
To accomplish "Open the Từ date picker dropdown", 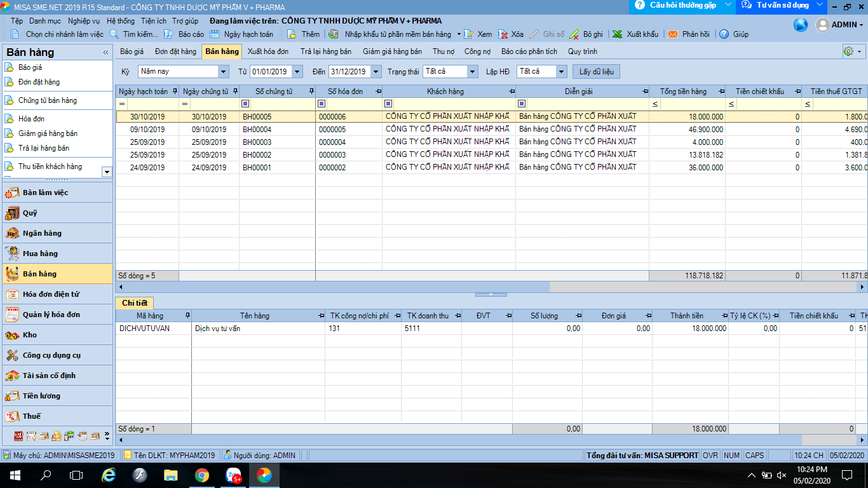I will click(297, 72).
